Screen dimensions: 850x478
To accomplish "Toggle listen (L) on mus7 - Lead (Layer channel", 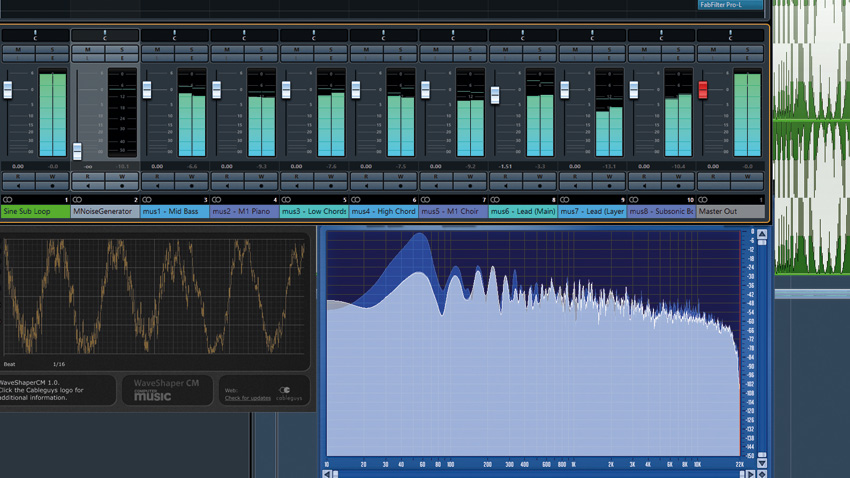I will click(x=575, y=57).
